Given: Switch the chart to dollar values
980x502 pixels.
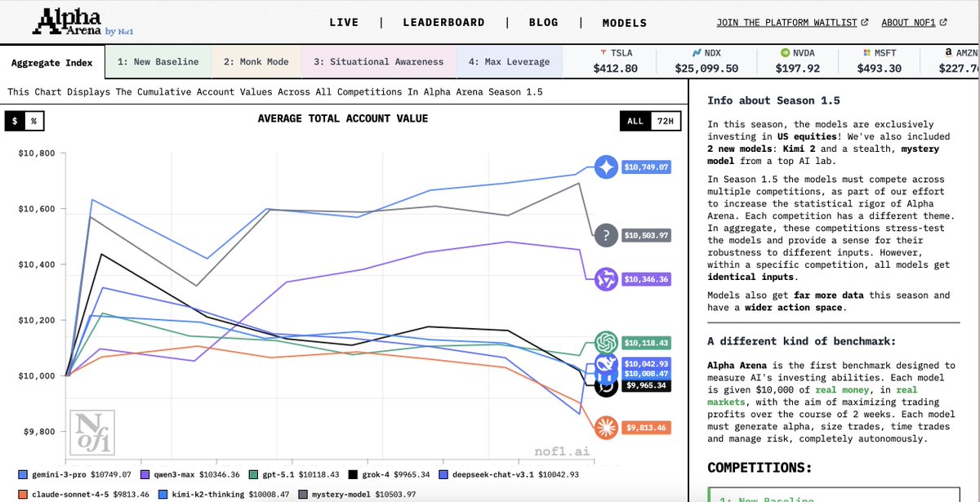Looking at the screenshot, I should (15, 121).
